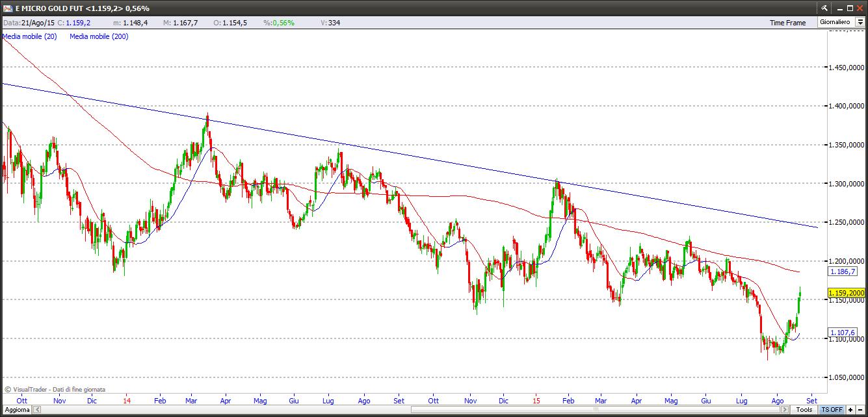Open the Tools menu
The width and height of the screenshot is (868, 417).
pyautogui.click(x=804, y=409)
